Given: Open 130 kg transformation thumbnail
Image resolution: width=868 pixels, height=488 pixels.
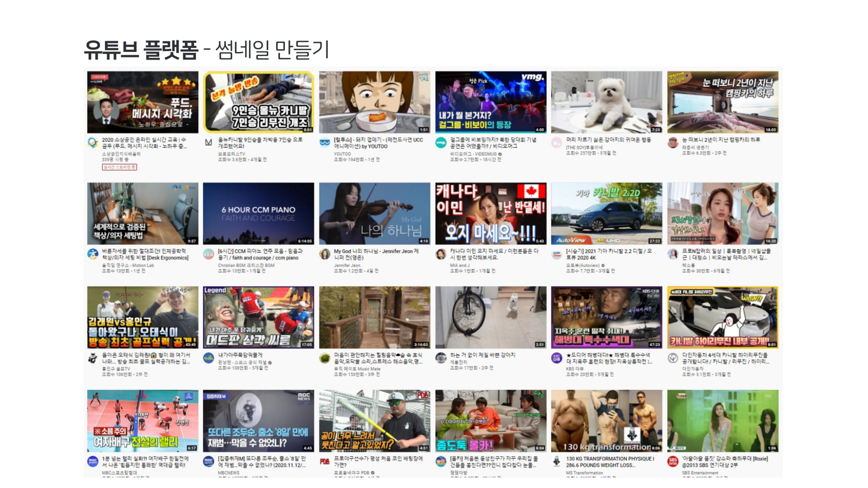Looking at the screenshot, I should pyautogui.click(x=606, y=421).
